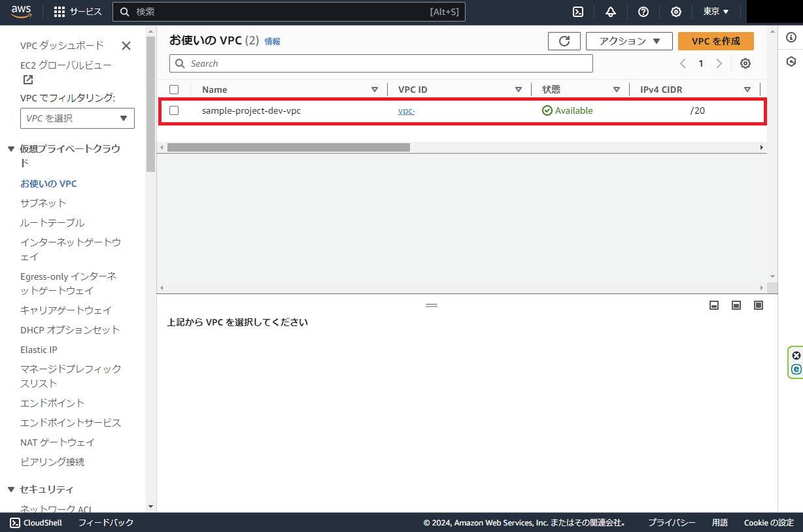Sort by VPC ID column arrow
Viewport: 803px width, 532px height.
tap(519, 90)
